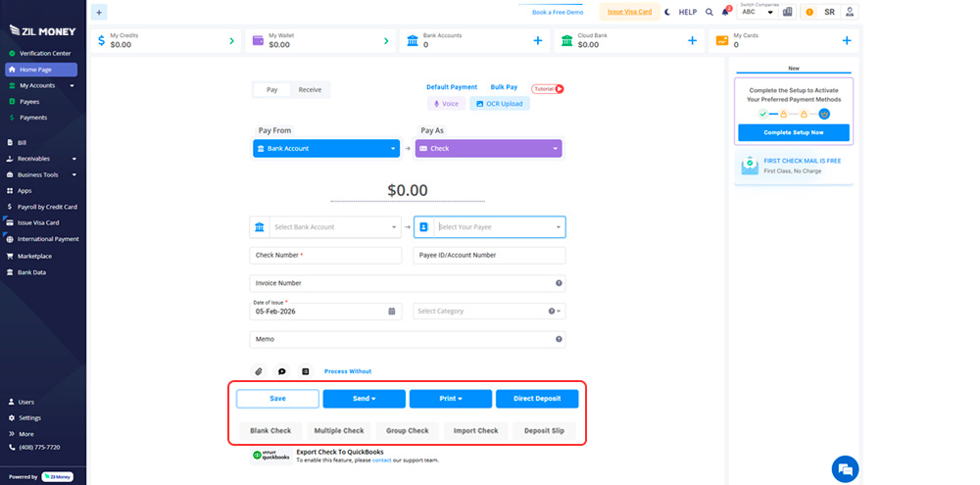
Task: Click the plus icon beside Bank Accounts
Action: 537,40
